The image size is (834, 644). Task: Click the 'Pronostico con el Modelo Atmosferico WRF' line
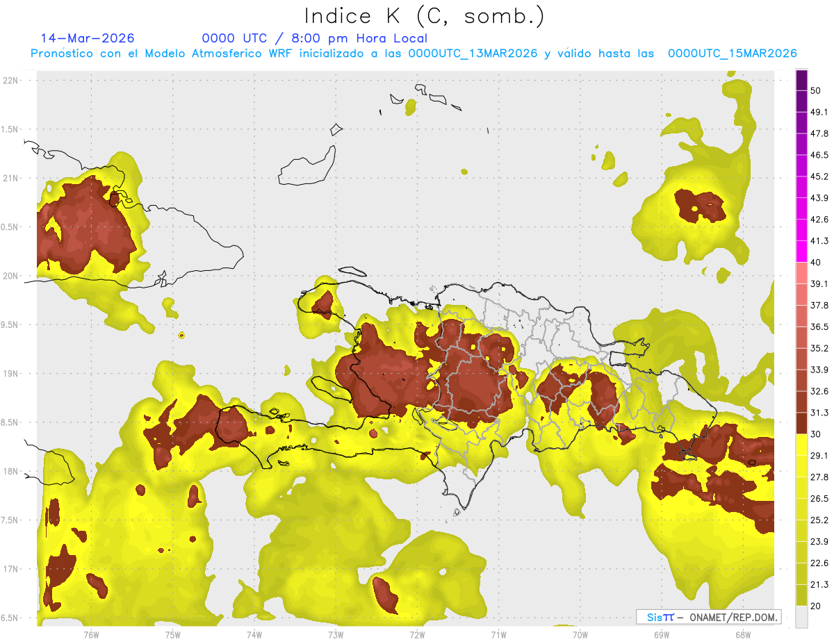click(414, 53)
